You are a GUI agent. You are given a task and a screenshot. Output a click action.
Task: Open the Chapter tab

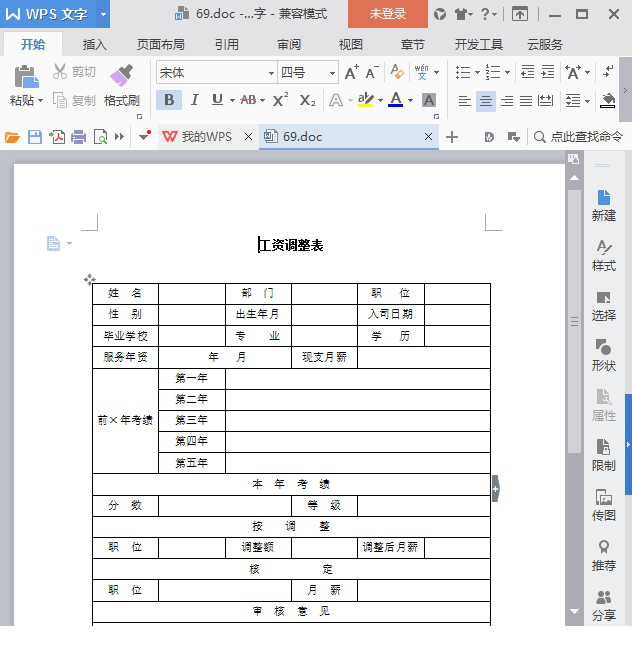click(413, 44)
